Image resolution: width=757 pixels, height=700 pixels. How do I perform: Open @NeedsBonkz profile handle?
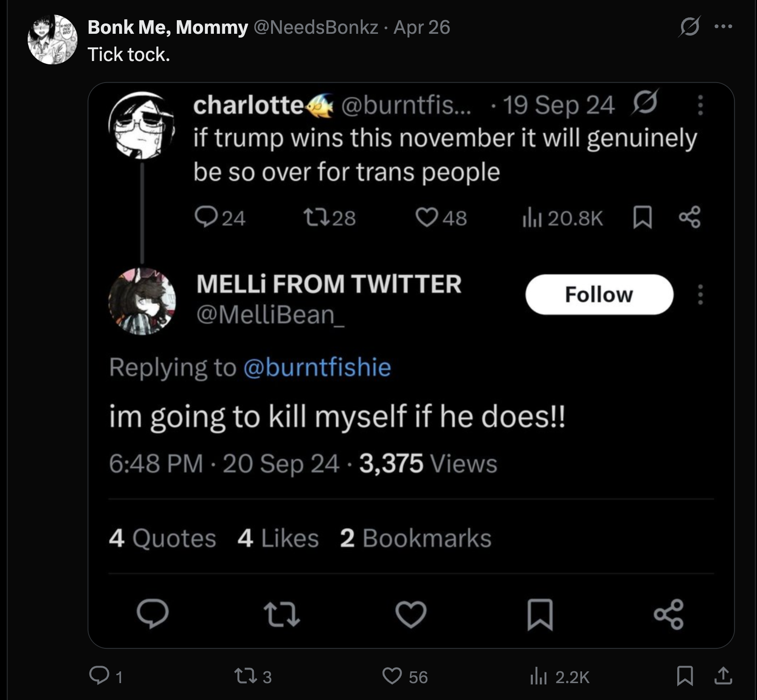point(316,27)
